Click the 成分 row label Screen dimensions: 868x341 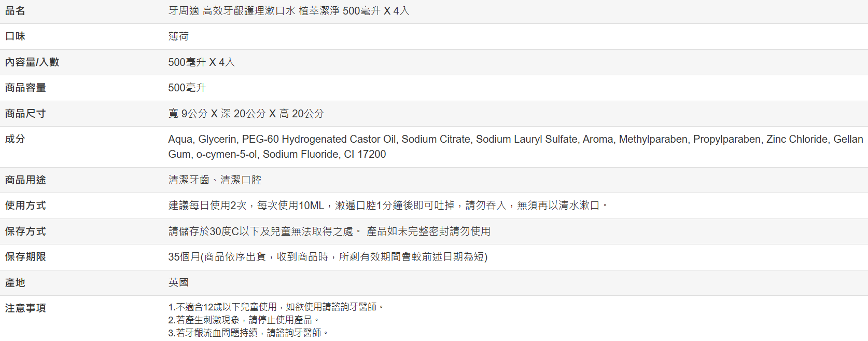click(x=15, y=139)
